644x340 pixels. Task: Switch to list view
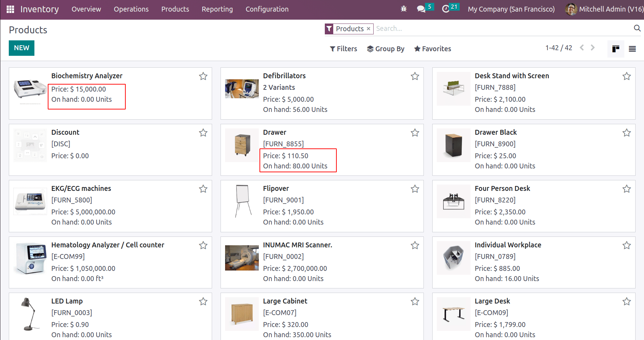click(x=632, y=49)
